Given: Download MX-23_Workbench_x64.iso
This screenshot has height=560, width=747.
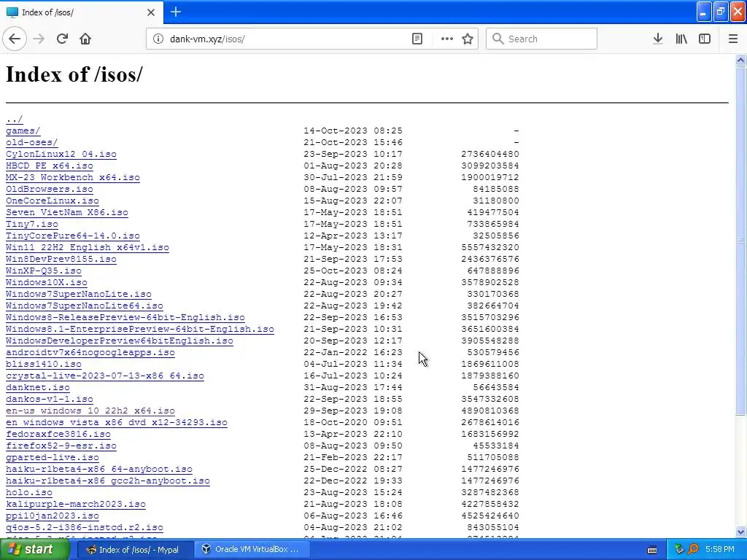Looking at the screenshot, I should coord(73,177).
